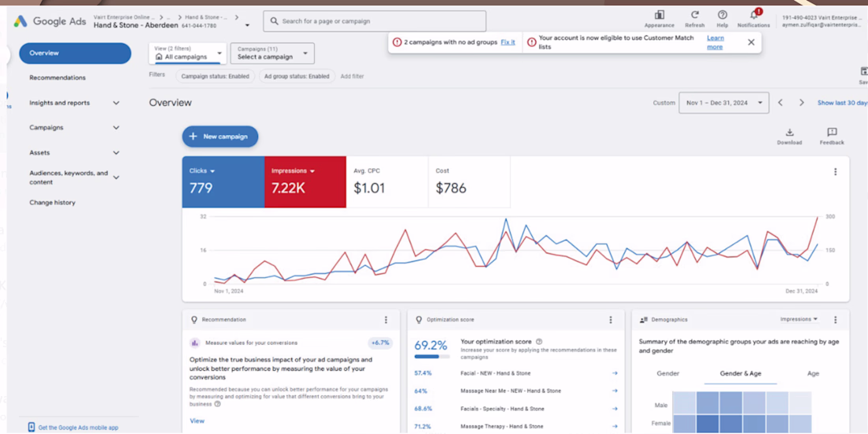This screenshot has width=868, height=434.
Task: Expand Insights and reports menu
Action: pos(116,103)
